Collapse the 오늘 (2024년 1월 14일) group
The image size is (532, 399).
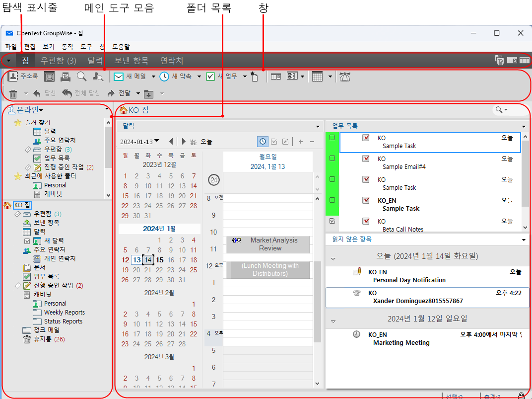(333, 259)
